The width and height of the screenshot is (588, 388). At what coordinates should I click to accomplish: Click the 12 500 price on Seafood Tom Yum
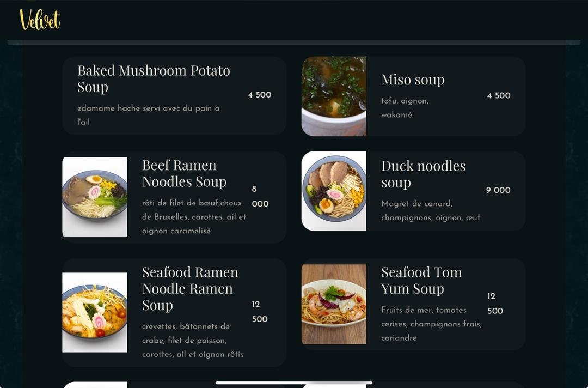click(x=495, y=303)
